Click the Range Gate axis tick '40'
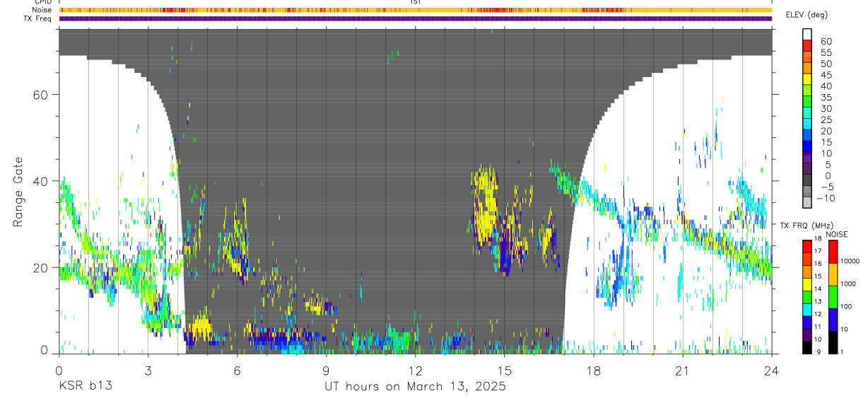 [42, 181]
